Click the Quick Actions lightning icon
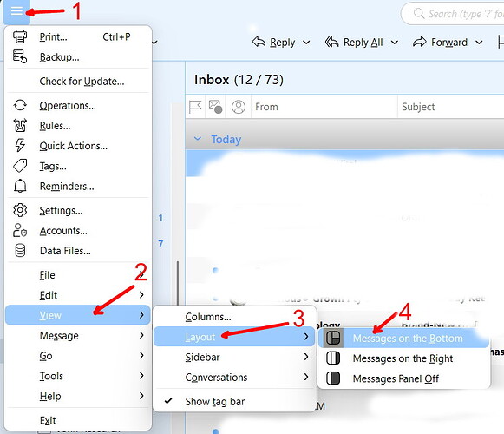504x434 pixels. tap(20, 146)
